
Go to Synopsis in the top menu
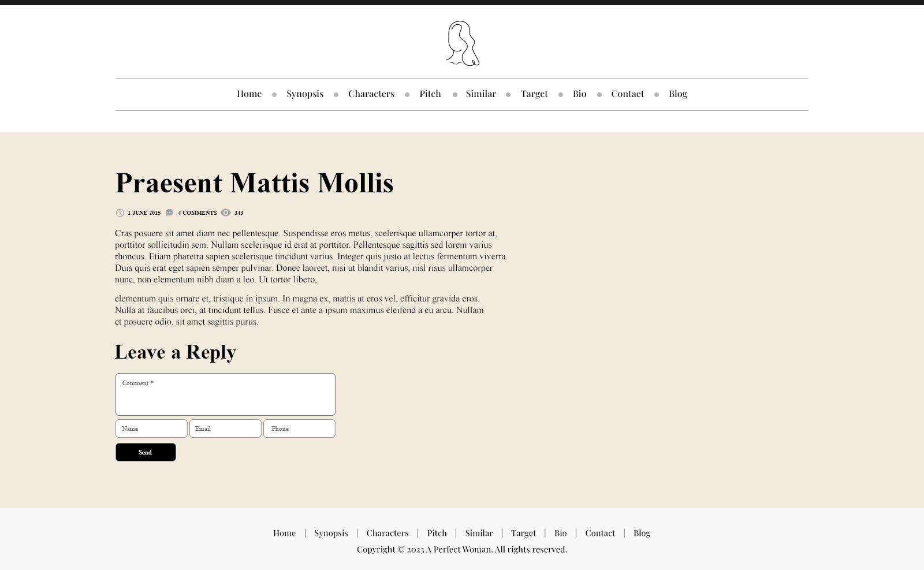(305, 94)
